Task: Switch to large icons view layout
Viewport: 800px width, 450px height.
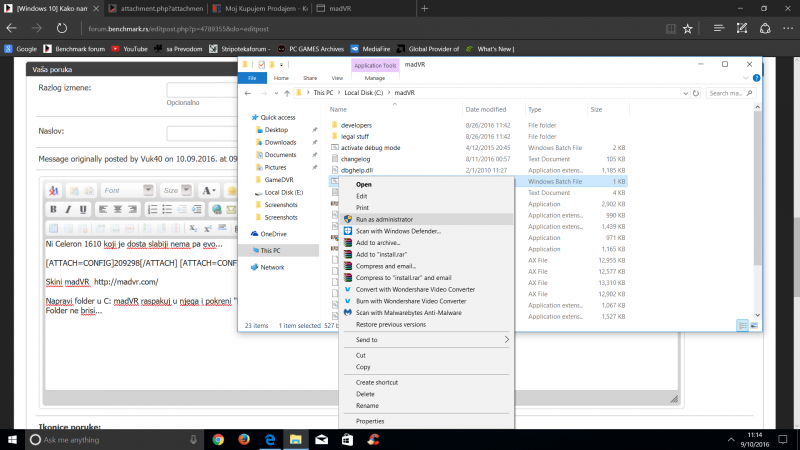Action: (754, 326)
